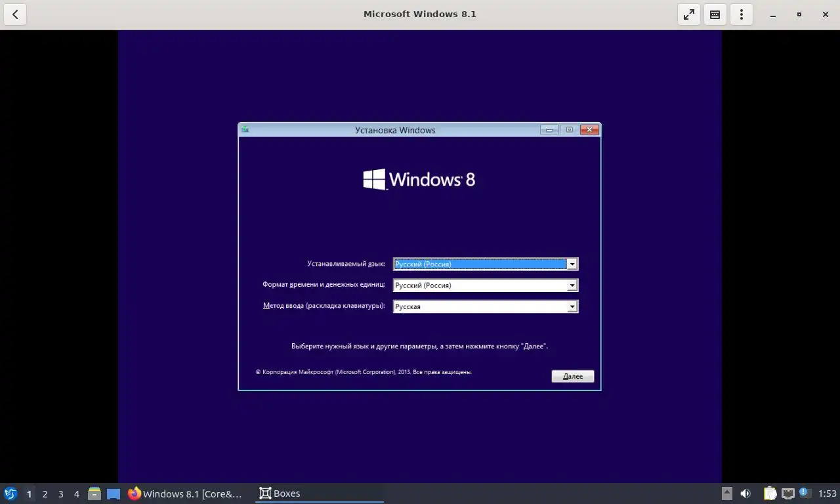Maximize the Boxes window

tap(799, 14)
